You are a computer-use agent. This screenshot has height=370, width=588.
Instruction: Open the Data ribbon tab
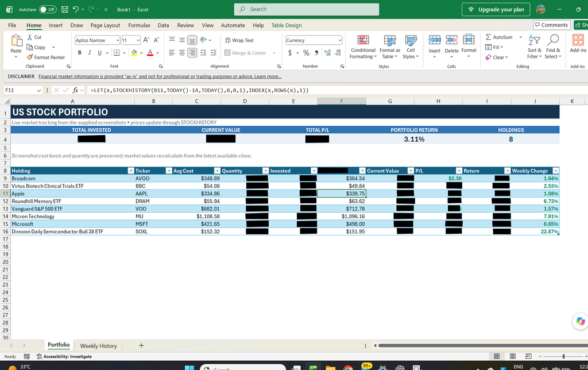pos(163,25)
